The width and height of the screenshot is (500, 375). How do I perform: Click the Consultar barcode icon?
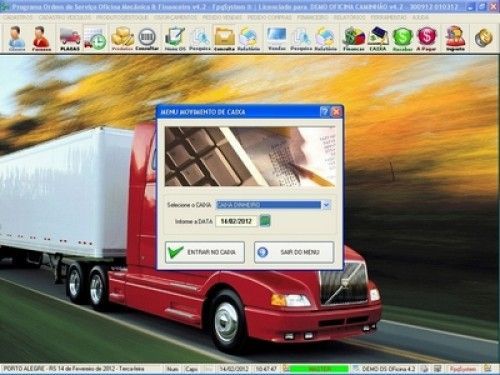coord(147,38)
